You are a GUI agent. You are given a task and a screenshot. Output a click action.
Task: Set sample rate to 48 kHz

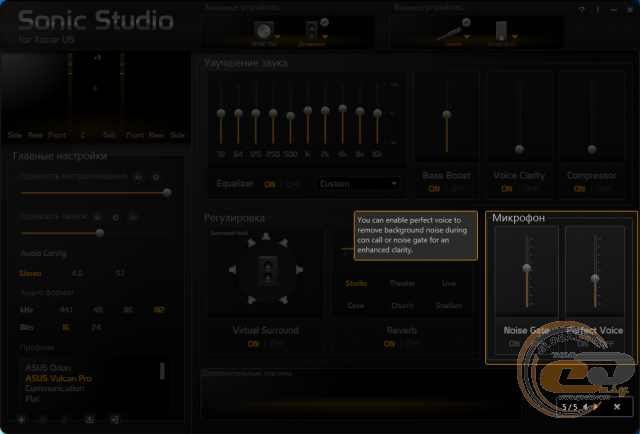point(98,310)
